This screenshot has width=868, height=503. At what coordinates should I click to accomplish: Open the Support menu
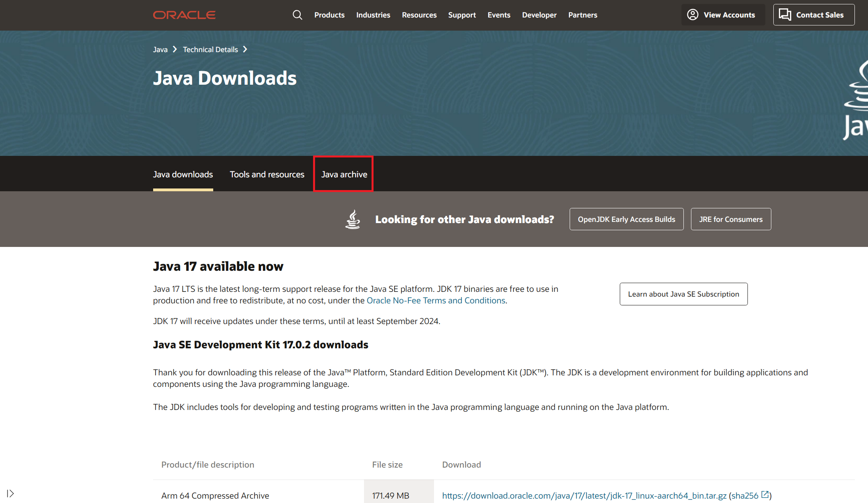[462, 15]
